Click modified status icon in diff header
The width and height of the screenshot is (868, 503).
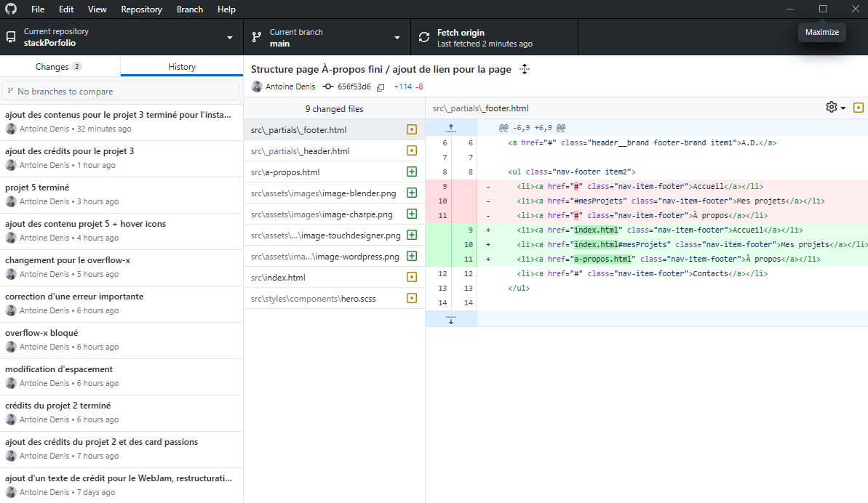point(859,108)
